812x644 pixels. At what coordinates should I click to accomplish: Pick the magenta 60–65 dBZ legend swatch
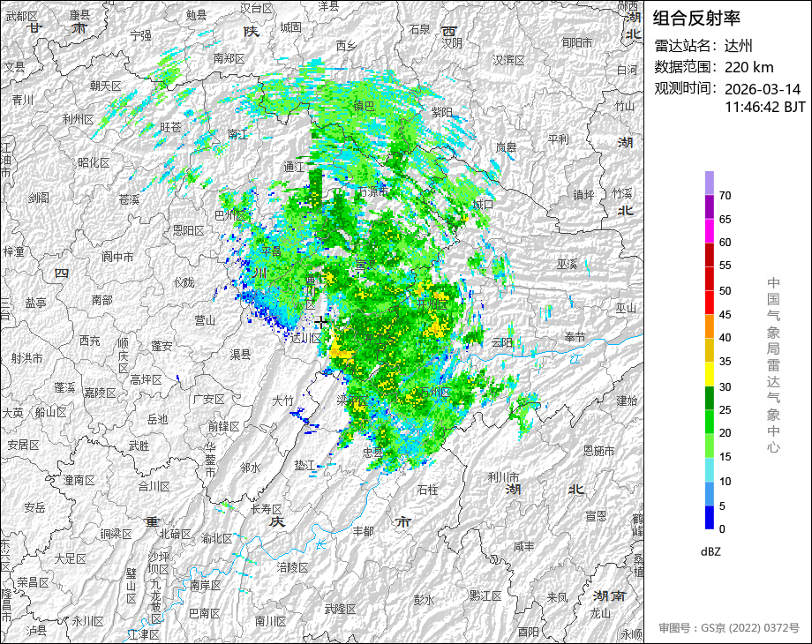(710, 230)
